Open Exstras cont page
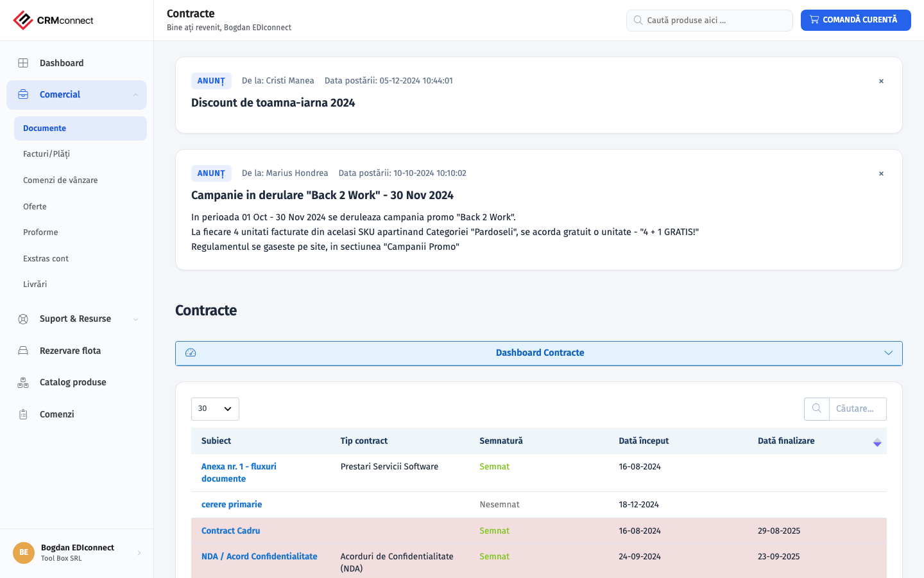 click(x=46, y=259)
